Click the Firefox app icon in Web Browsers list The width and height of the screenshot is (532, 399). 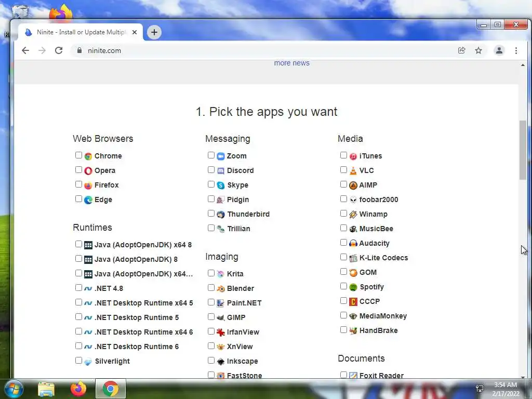pos(88,185)
